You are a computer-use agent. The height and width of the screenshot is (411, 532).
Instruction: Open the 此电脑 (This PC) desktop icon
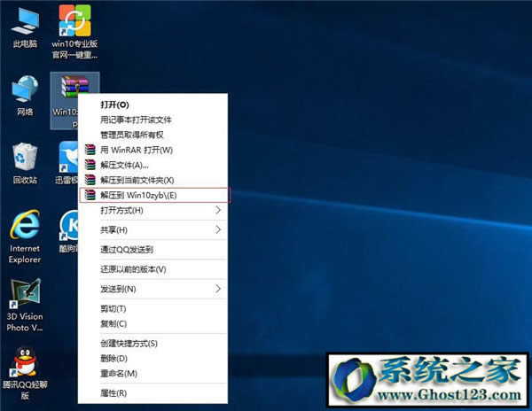tap(24, 22)
